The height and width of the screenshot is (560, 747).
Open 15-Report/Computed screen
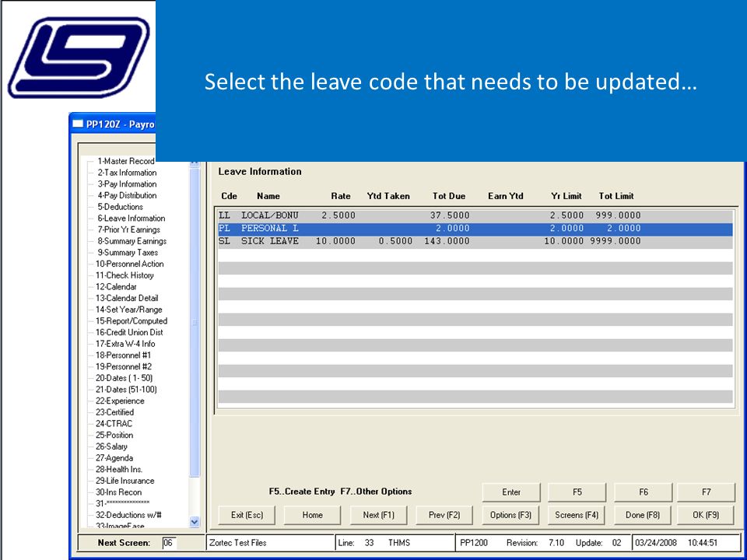[132, 321]
